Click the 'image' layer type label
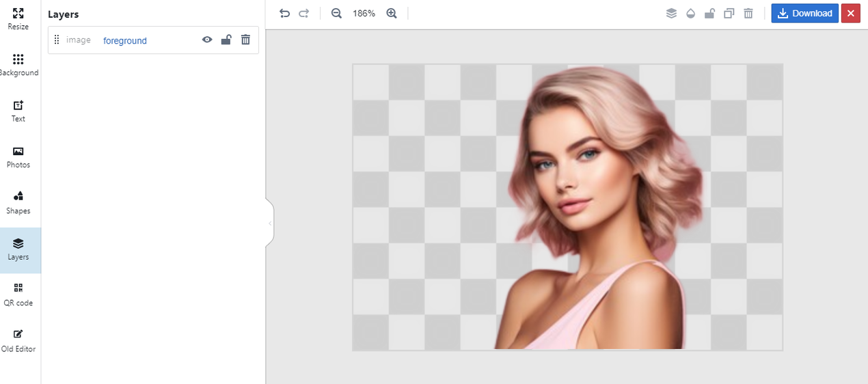The height and width of the screenshot is (384, 868). pos(79,40)
